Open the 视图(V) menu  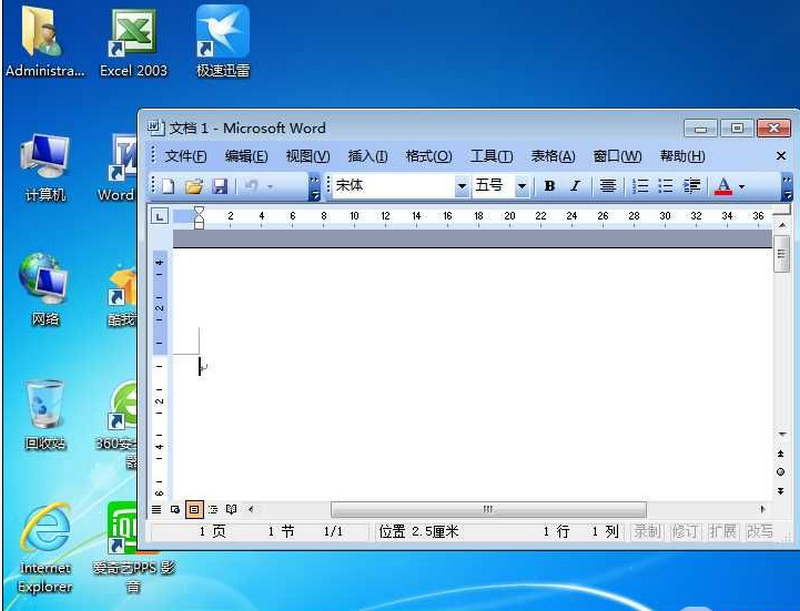[x=308, y=156]
